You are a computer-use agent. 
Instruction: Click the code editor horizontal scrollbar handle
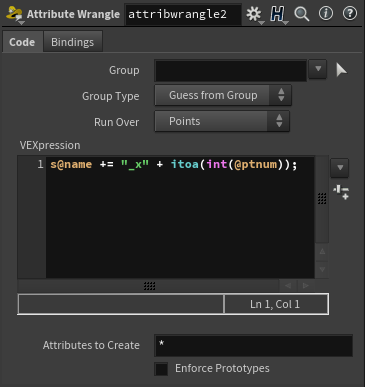(149, 286)
